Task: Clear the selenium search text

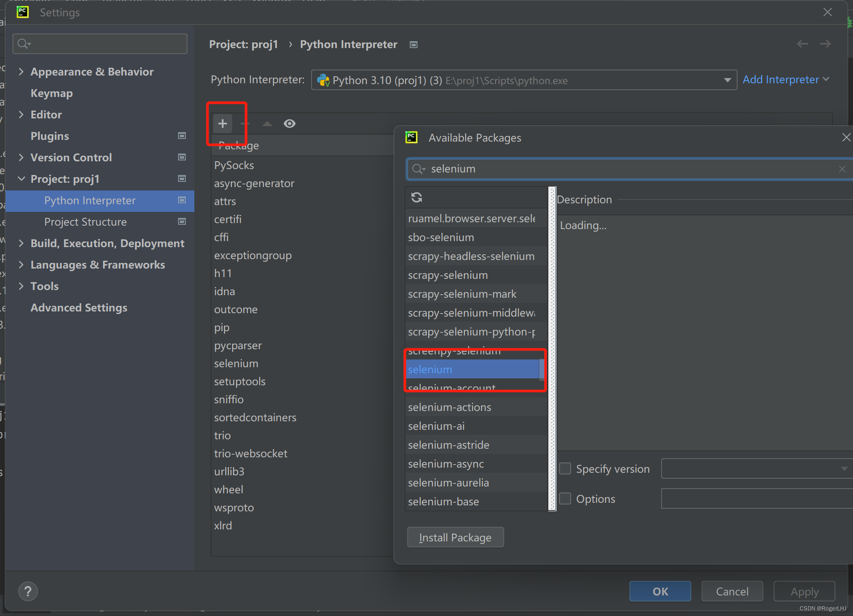Action: pos(842,169)
